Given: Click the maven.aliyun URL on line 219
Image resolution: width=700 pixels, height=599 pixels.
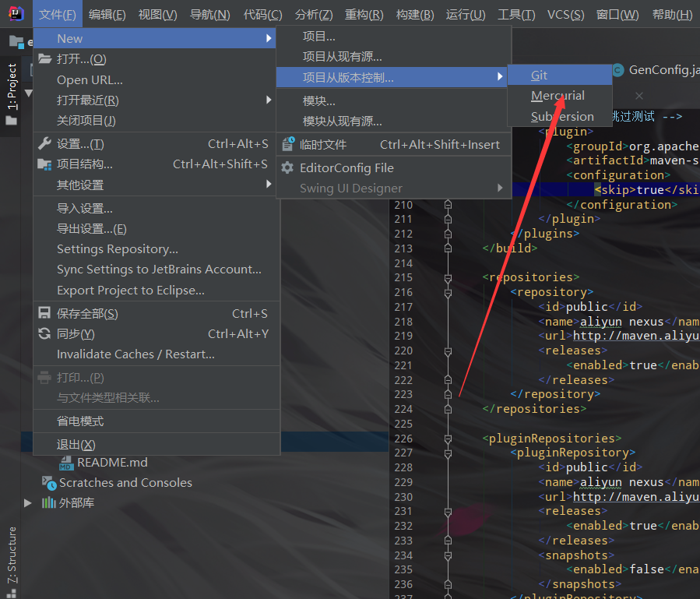Looking at the screenshot, I should click(x=636, y=336).
